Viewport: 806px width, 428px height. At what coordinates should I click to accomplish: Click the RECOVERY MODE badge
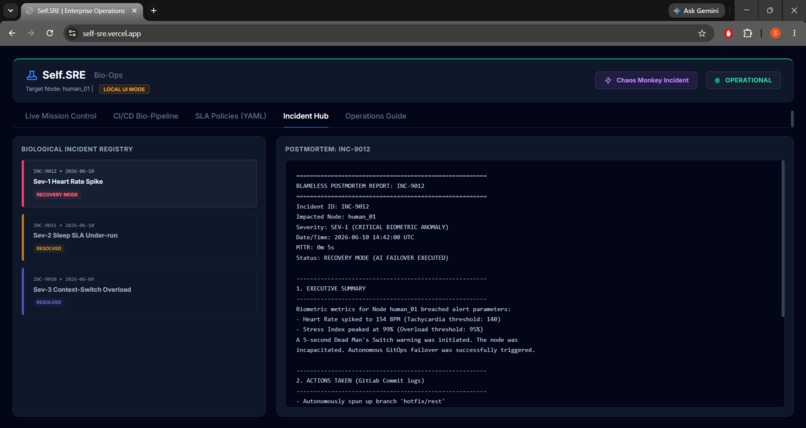click(57, 195)
